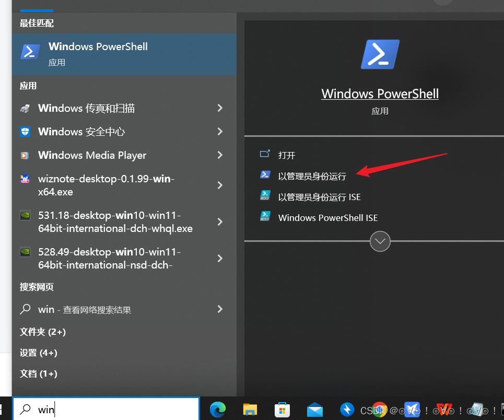504x420 pixels.
Task: Open Microsoft Store from the taskbar
Action: point(282,410)
